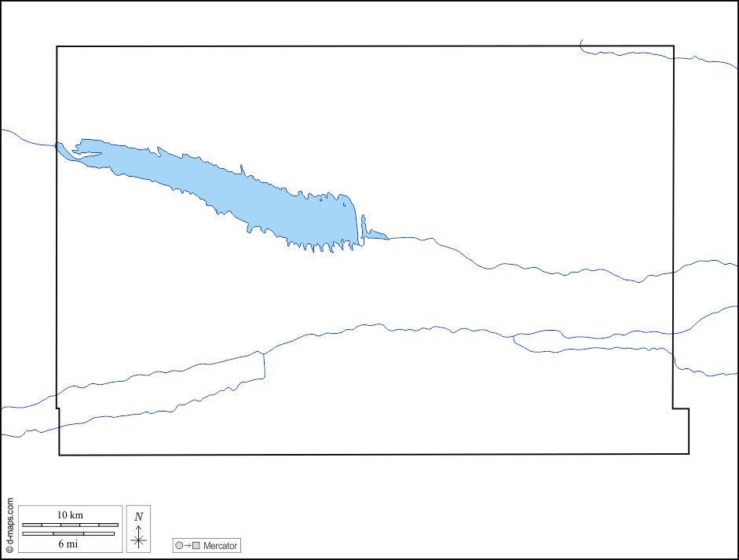Click the river entering the lake from the west
The image size is (739, 560).
(x=27, y=137)
